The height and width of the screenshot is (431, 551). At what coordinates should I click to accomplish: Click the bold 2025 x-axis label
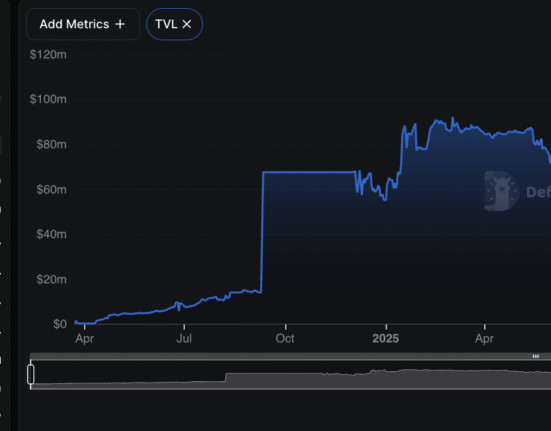tap(386, 338)
